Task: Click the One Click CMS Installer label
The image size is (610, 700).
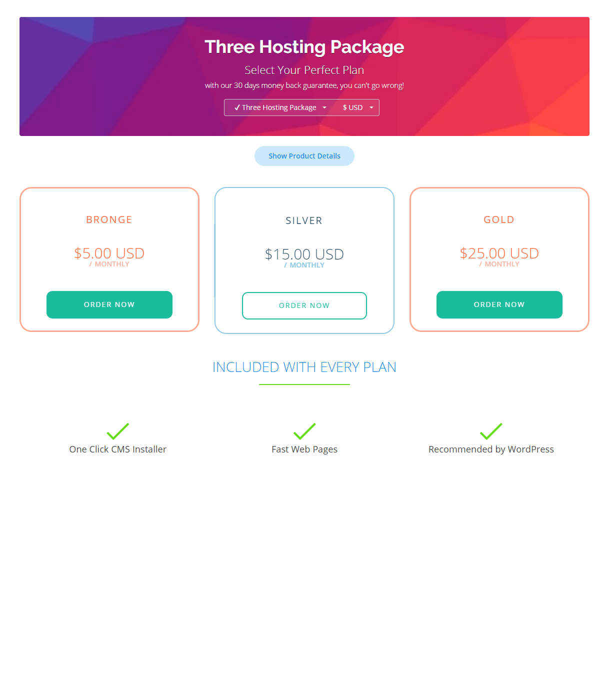Action: tap(118, 449)
